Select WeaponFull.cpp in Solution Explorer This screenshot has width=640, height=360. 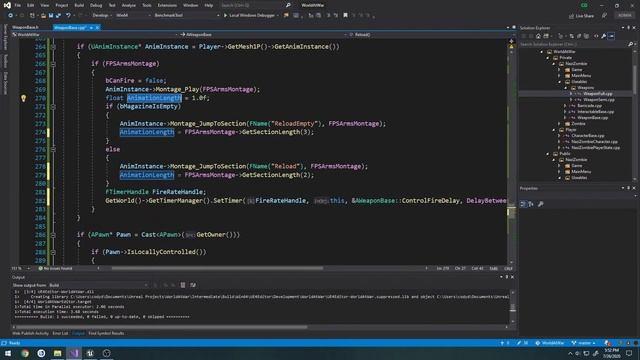598,94
